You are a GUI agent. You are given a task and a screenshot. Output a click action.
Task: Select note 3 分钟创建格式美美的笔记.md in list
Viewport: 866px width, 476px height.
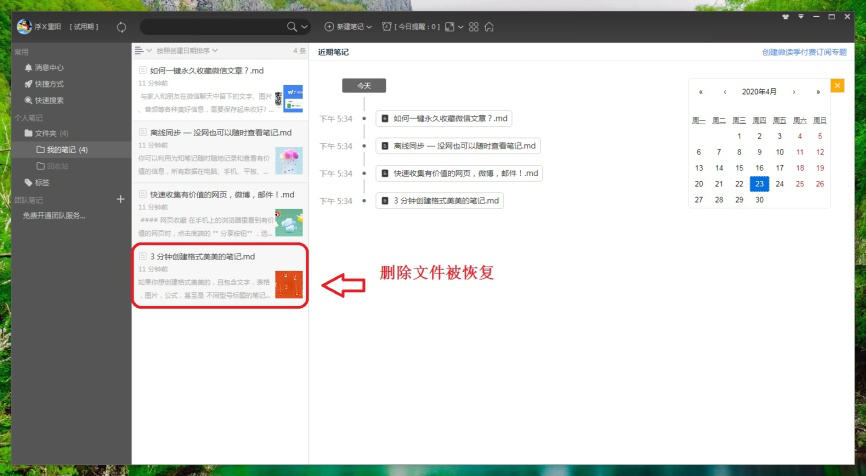[220, 276]
